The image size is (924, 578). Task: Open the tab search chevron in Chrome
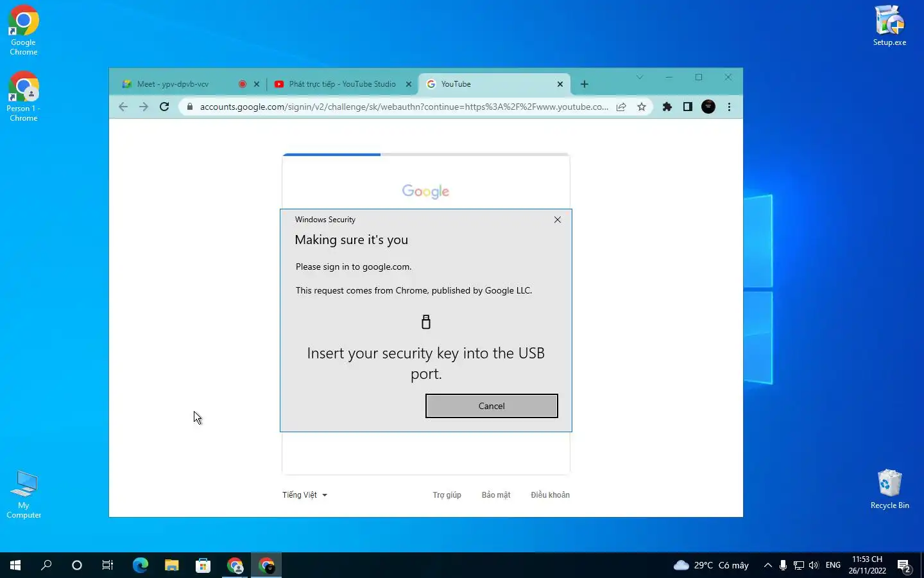[x=640, y=77]
